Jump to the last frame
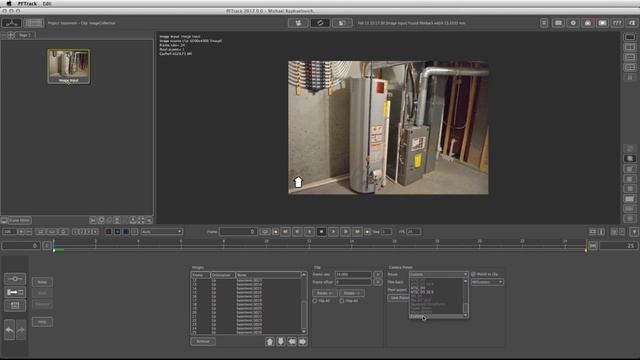640x360 pixels. click(x=357, y=231)
